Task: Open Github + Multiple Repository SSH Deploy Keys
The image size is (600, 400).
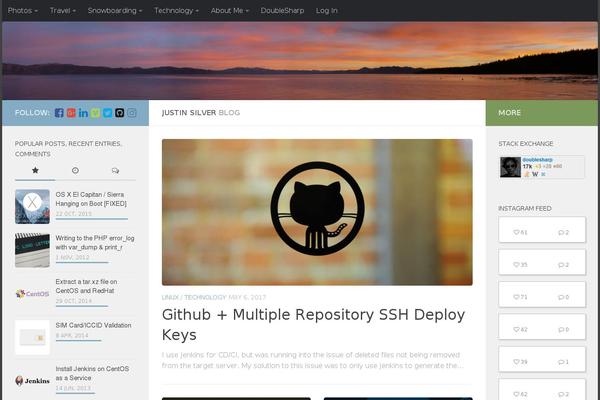Action: pos(313,325)
